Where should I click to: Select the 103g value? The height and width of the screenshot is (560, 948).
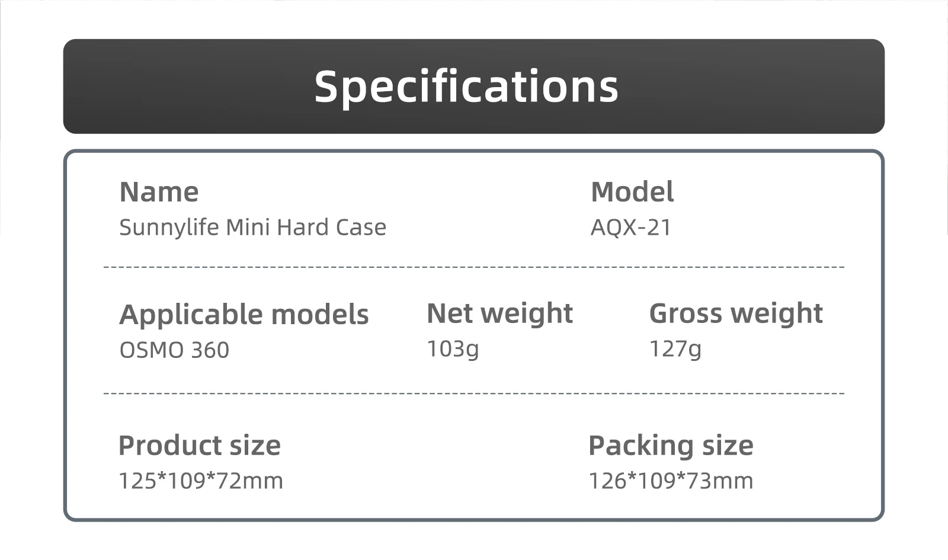pyautogui.click(x=453, y=349)
